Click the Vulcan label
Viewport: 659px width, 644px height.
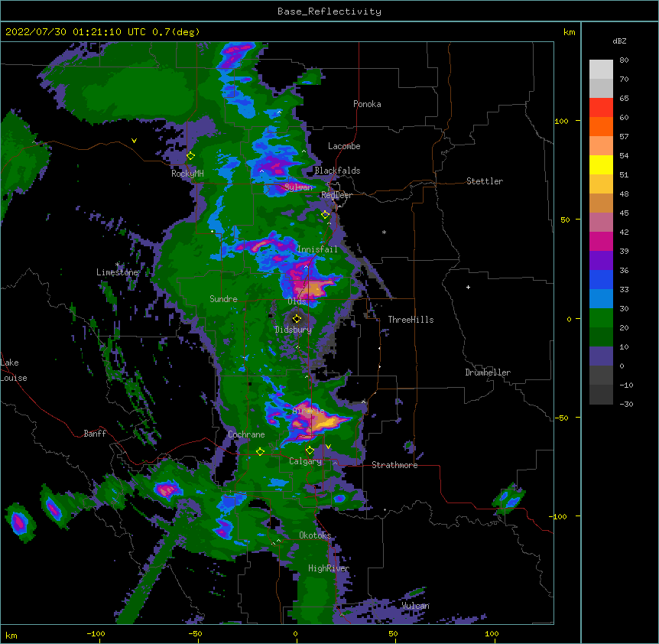(415, 606)
